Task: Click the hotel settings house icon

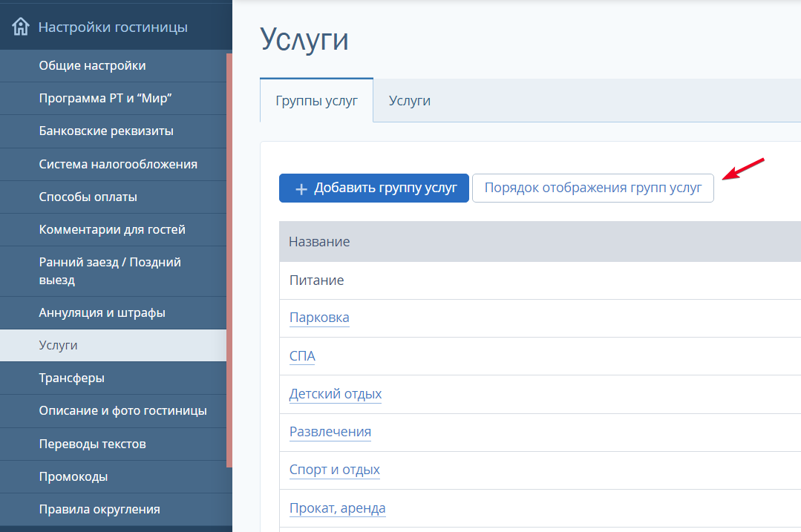Action: (21, 27)
